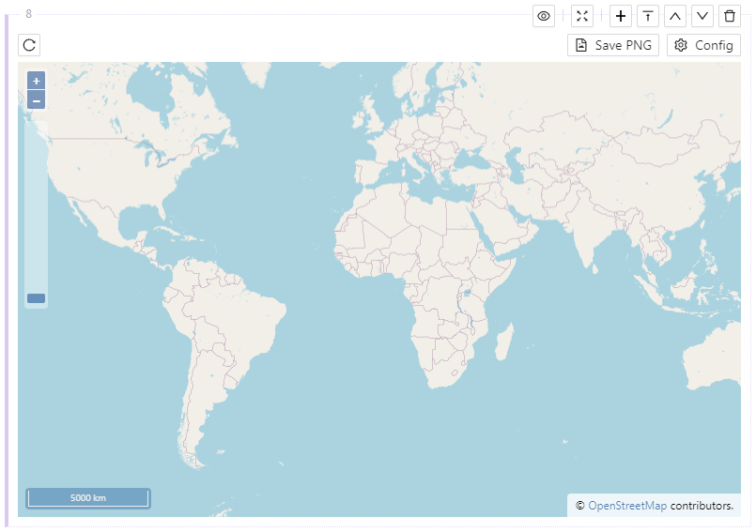The height and width of the screenshot is (532, 756).
Task: Open the OpenStreetMap attribution link
Action: click(x=627, y=506)
